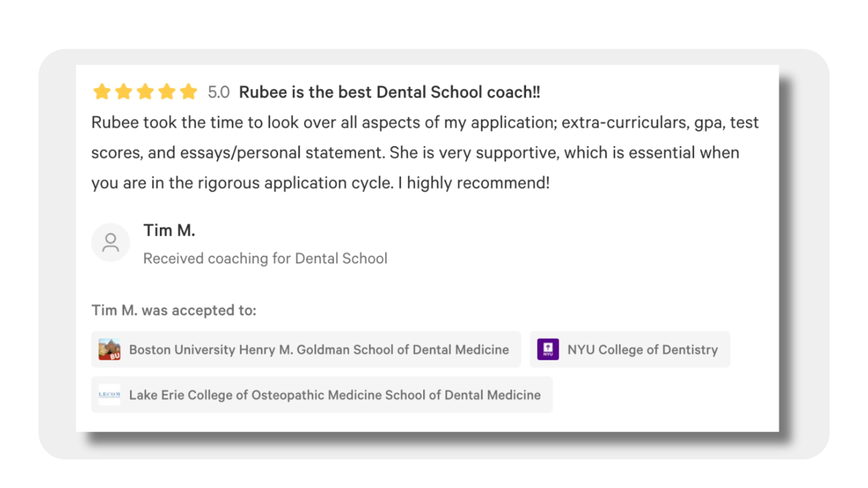
Task: Click the second gold rating star
Action: tap(124, 91)
